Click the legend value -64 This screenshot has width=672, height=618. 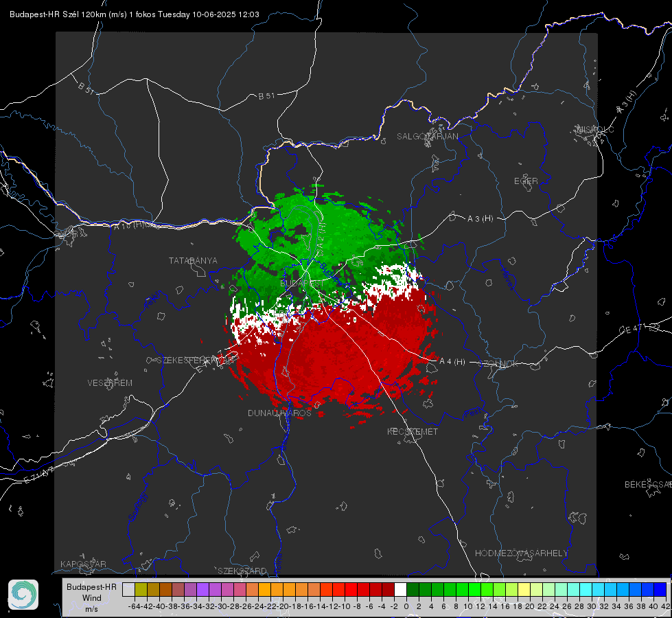[134, 606]
